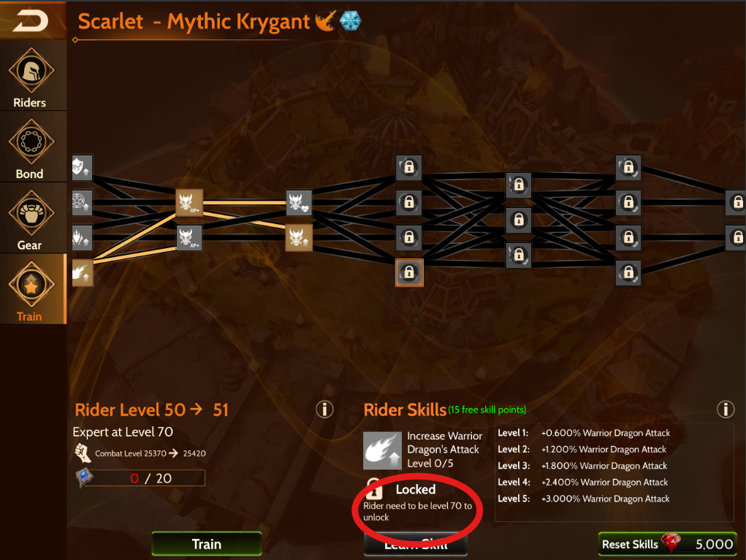The height and width of the screenshot is (560, 746).
Task: Click the ice element snowflake icon
Action: pos(350,21)
